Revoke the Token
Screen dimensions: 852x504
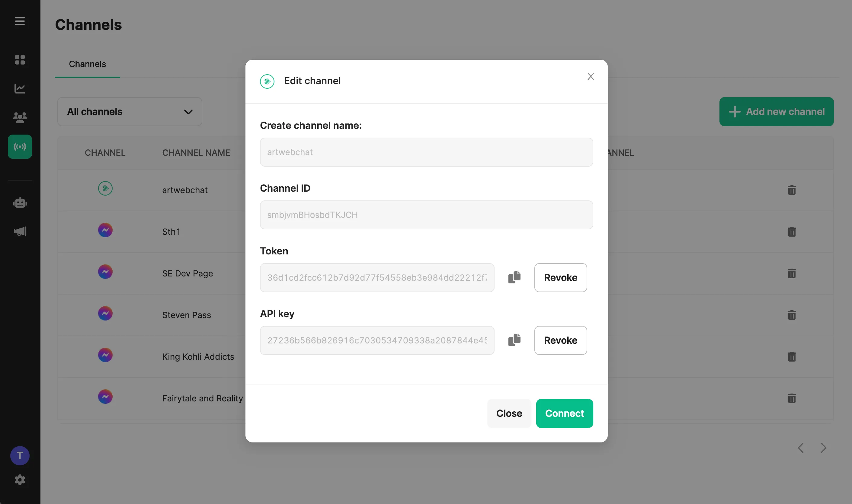561,277
